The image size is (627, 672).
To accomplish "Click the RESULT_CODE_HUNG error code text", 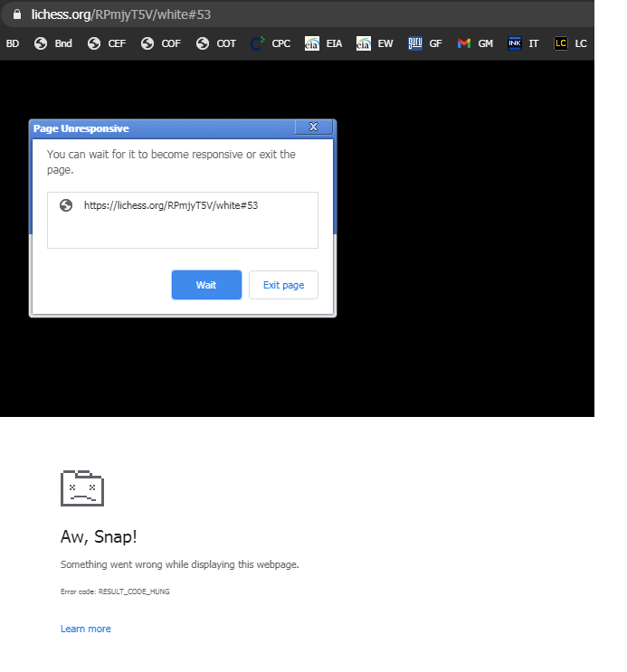I will 134,592.
